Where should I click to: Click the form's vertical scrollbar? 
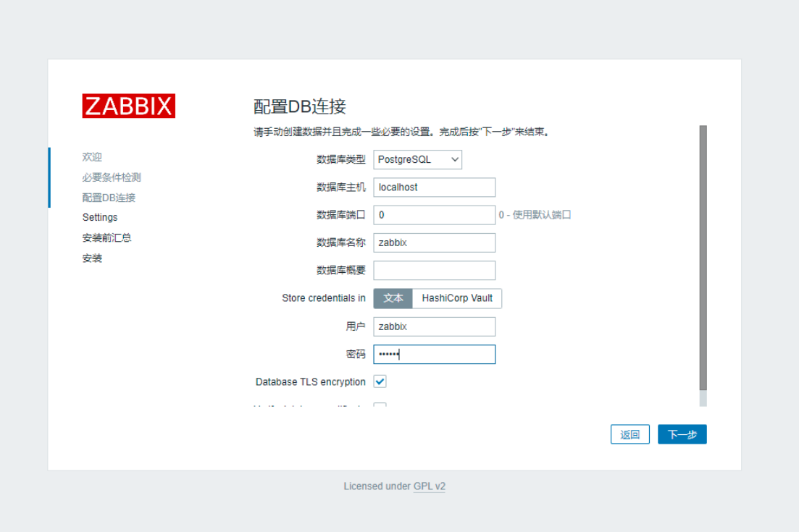[703, 258]
